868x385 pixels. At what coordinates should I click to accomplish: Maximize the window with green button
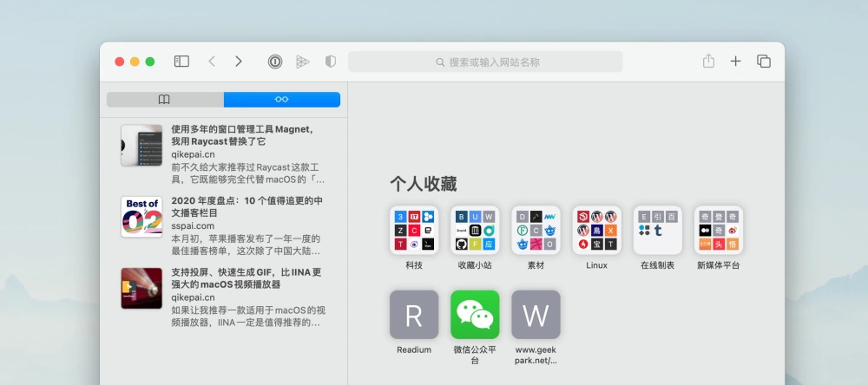tap(149, 62)
